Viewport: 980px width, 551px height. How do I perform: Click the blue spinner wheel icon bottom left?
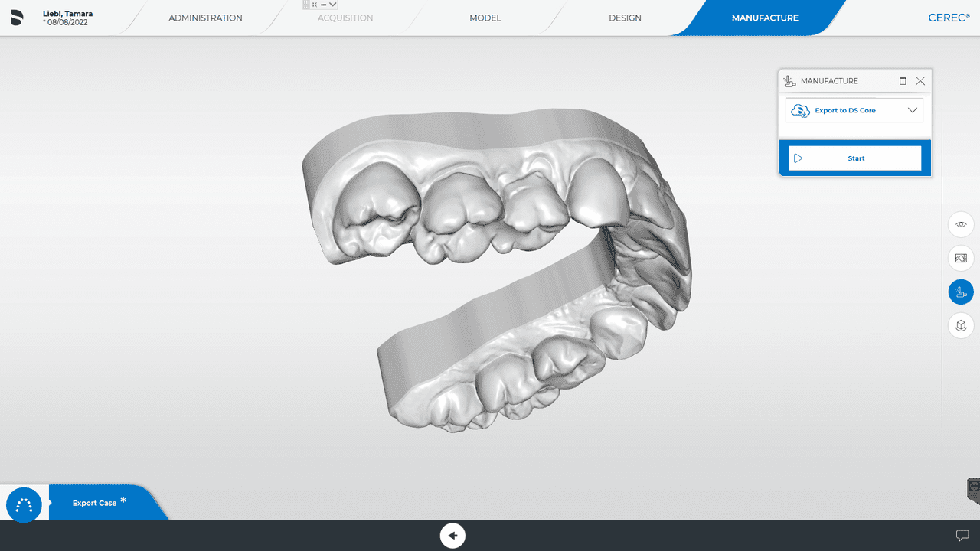point(23,505)
